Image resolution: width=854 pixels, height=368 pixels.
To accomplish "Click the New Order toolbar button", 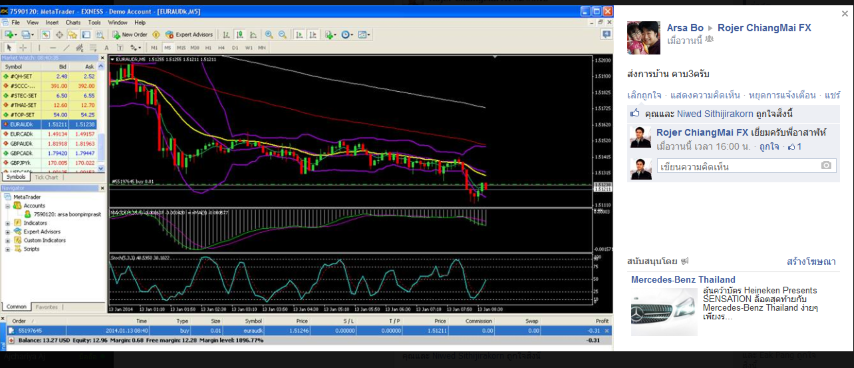I will [130, 34].
